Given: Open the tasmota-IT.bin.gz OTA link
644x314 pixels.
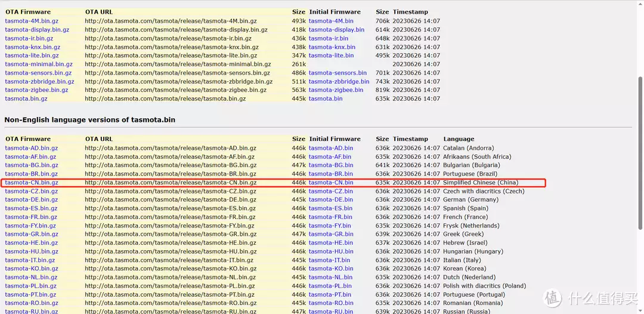Looking at the screenshot, I should point(30,260).
